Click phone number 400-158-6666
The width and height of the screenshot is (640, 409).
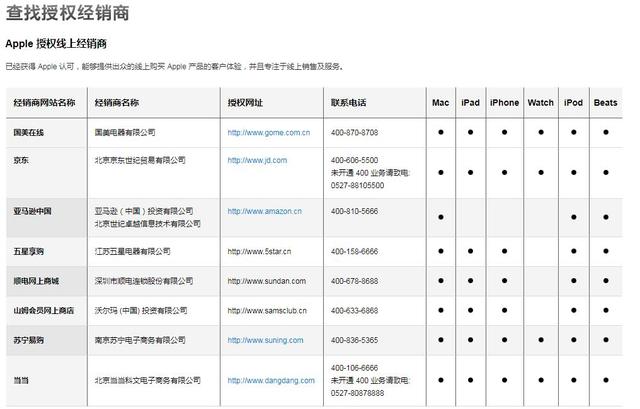(x=354, y=252)
